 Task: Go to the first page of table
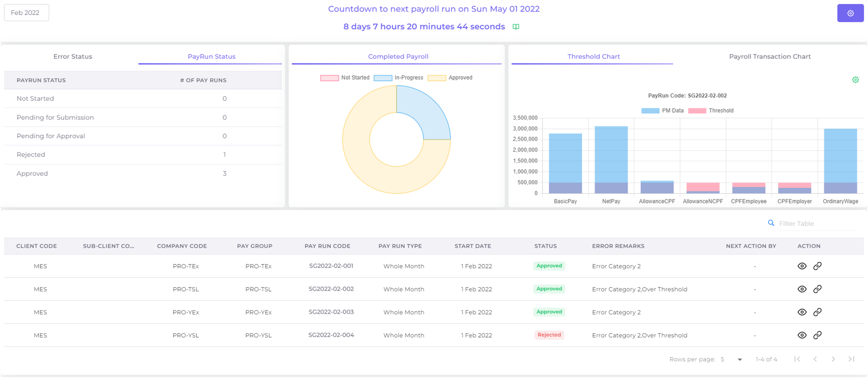[x=797, y=359]
